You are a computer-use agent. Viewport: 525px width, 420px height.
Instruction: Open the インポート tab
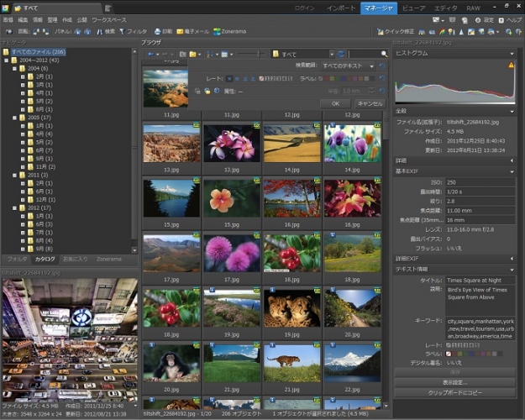click(x=341, y=8)
